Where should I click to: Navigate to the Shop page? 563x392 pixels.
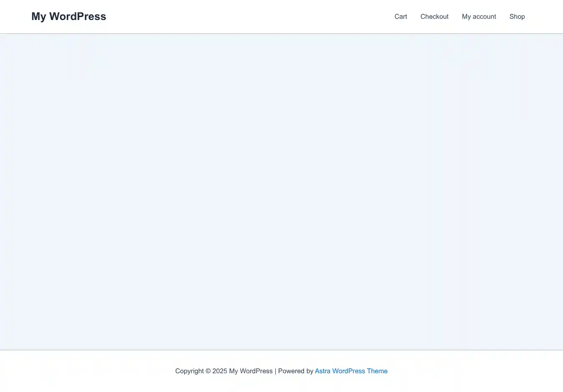pos(517,17)
